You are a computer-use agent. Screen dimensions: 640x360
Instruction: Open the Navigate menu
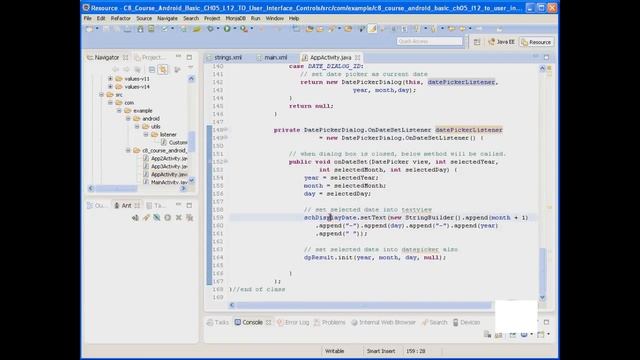[167, 18]
